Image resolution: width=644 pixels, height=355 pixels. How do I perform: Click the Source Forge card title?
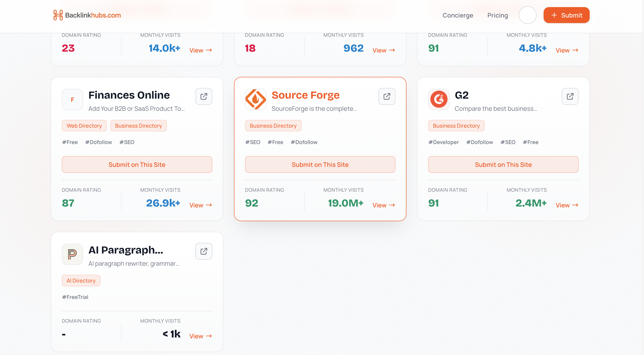click(306, 95)
